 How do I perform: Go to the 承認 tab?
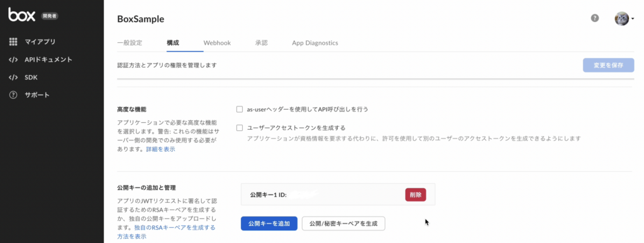(x=261, y=43)
